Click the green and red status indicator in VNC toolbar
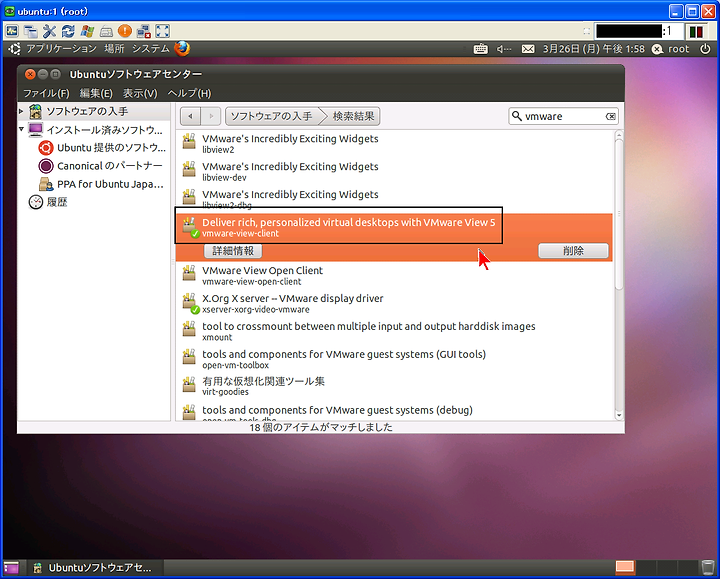Viewport: 720px width, 579px height. (x=696, y=31)
